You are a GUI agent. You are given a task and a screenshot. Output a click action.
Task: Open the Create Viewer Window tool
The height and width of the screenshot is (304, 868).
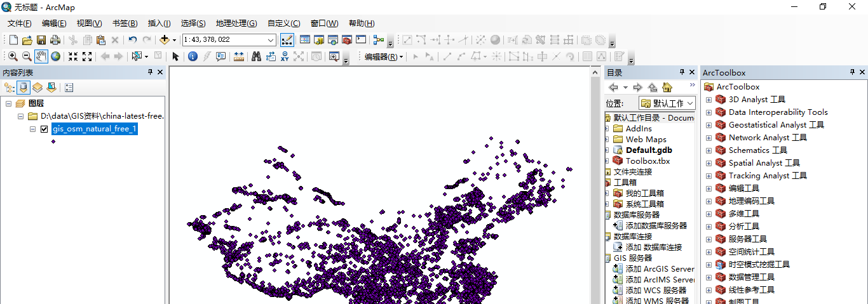[334, 56]
